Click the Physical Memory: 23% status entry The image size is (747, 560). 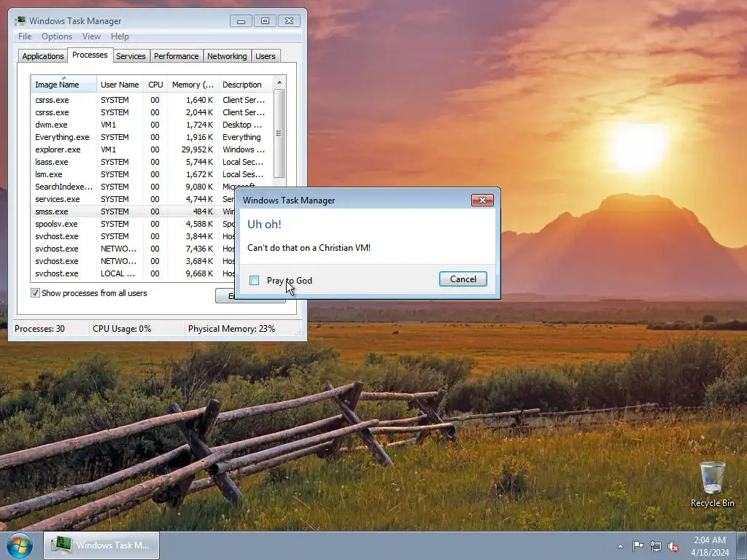click(231, 329)
